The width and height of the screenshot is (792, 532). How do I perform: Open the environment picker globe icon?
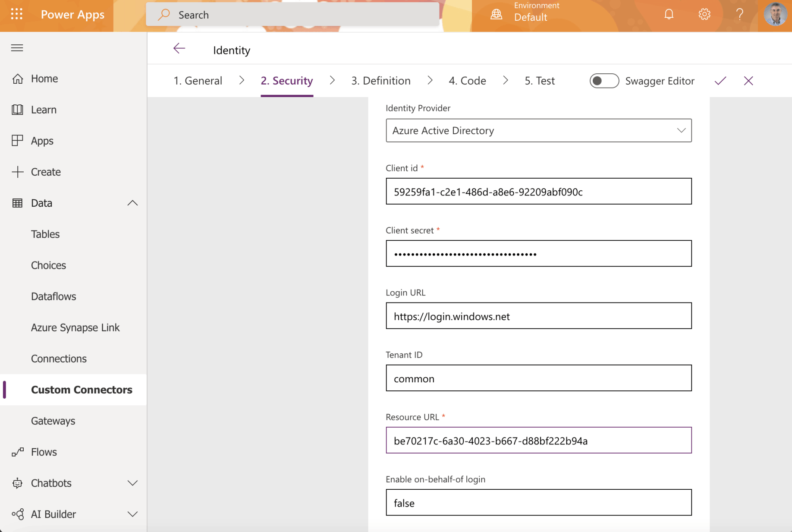[497, 15]
